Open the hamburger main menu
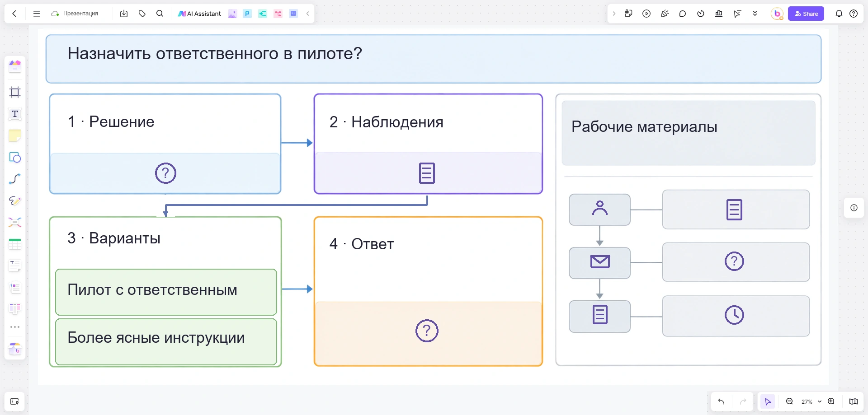Viewport: 868px width, 415px height. tap(37, 14)
